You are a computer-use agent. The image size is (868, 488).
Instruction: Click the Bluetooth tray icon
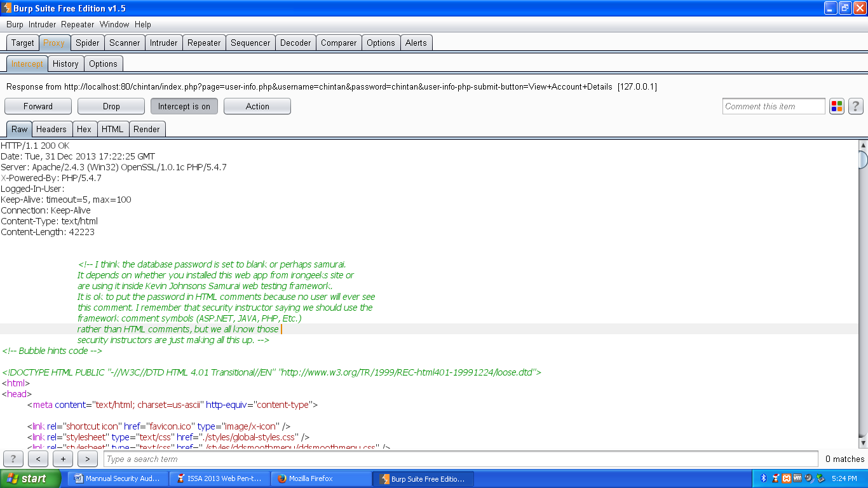tap(764, 478)
